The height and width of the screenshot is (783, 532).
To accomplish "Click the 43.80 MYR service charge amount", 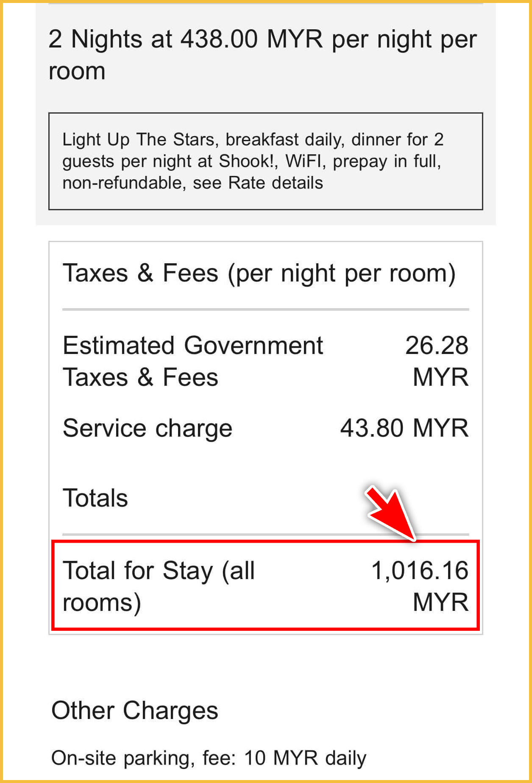I will 404,428.
